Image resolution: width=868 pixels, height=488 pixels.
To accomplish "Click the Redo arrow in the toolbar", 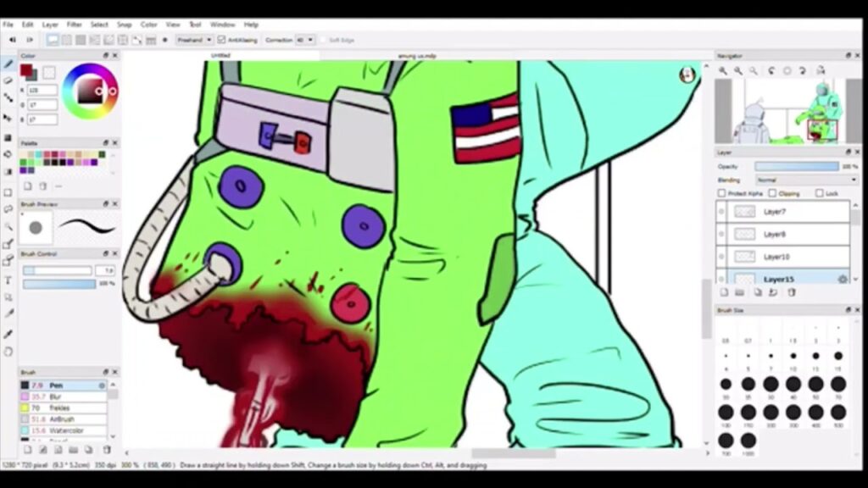I will [30, 40].
